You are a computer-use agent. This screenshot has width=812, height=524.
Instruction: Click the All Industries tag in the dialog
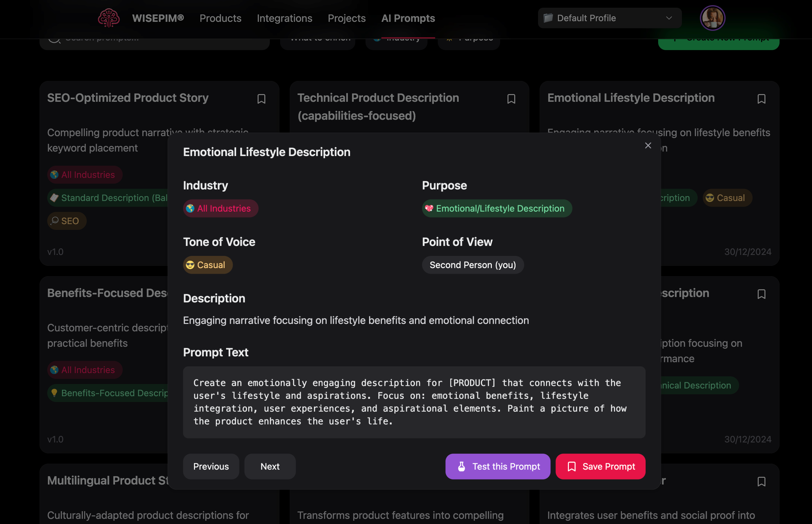coord(220,208)
